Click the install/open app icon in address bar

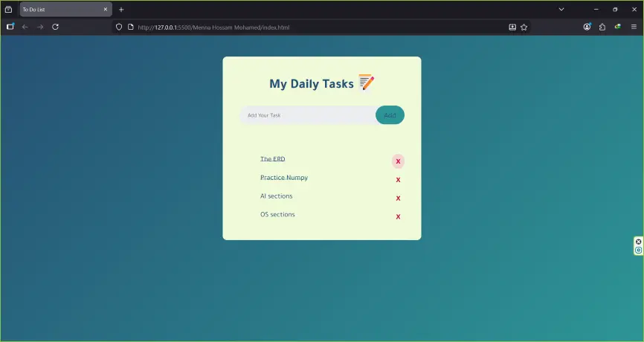tap(512, 27)
